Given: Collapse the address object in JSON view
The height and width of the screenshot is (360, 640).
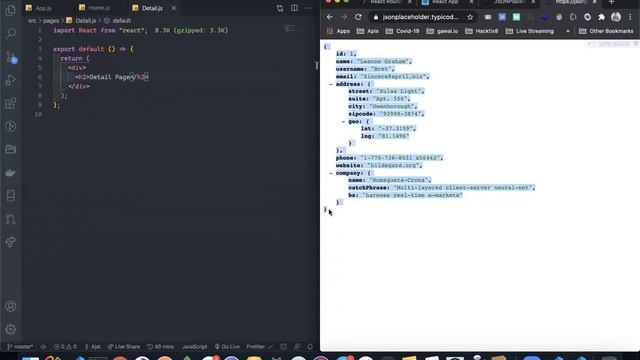Looking at the screenshot, I should (x=331, y=84).
